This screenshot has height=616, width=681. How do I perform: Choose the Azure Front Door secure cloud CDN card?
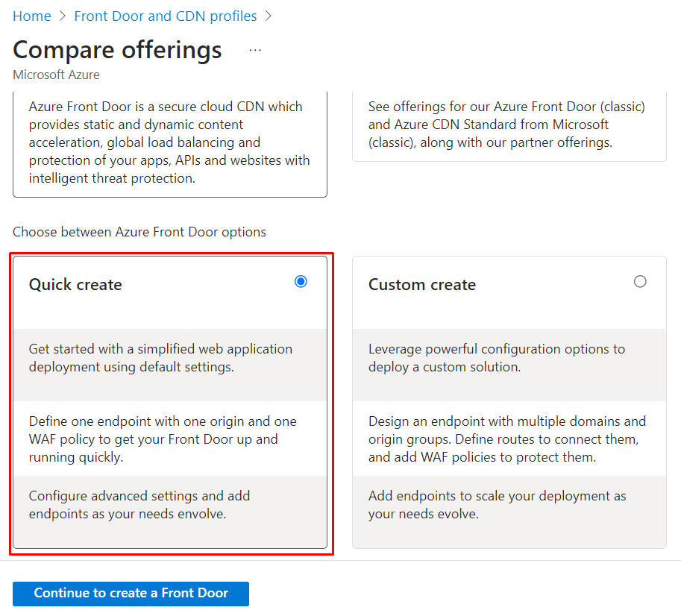[x=169, y=142]
